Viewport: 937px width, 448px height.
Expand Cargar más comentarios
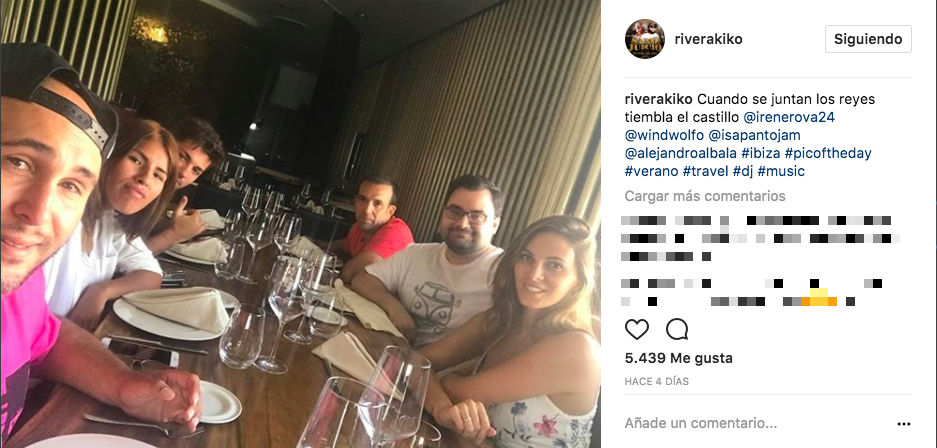[x=705, y=196]
